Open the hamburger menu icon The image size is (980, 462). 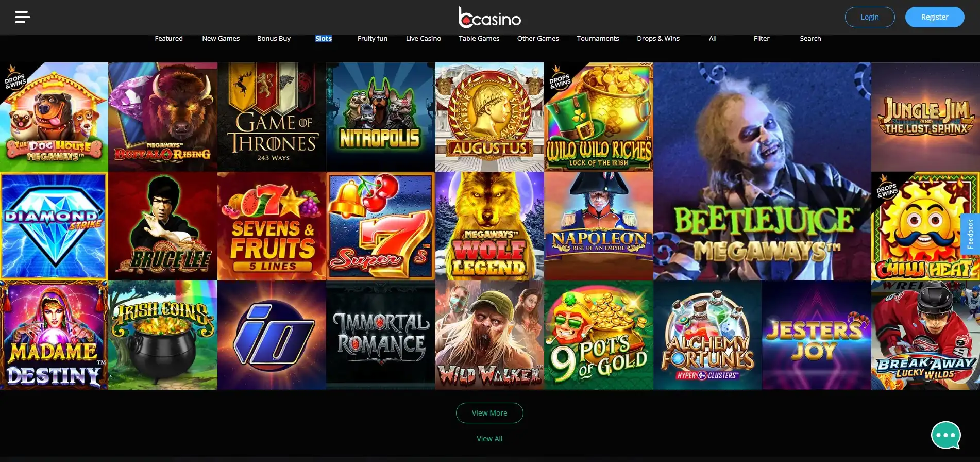[22, 17]
